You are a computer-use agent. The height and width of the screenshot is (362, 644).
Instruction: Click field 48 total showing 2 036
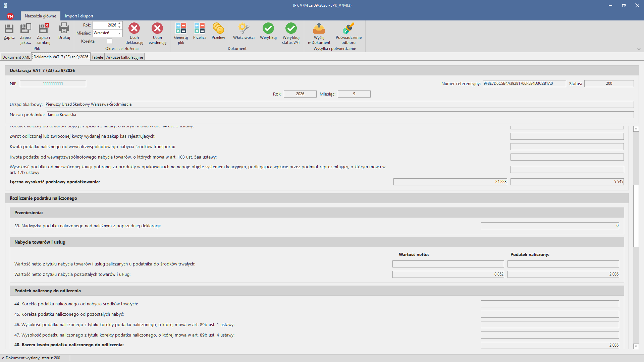(550, 345)
